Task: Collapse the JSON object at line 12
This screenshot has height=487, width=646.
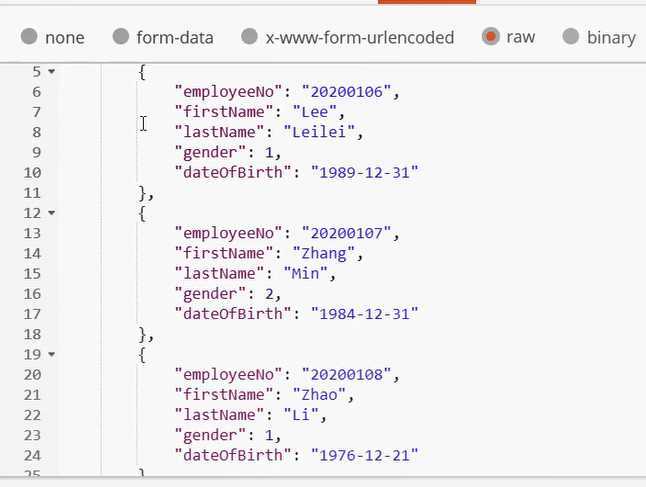Action: (x=51, y=213)
